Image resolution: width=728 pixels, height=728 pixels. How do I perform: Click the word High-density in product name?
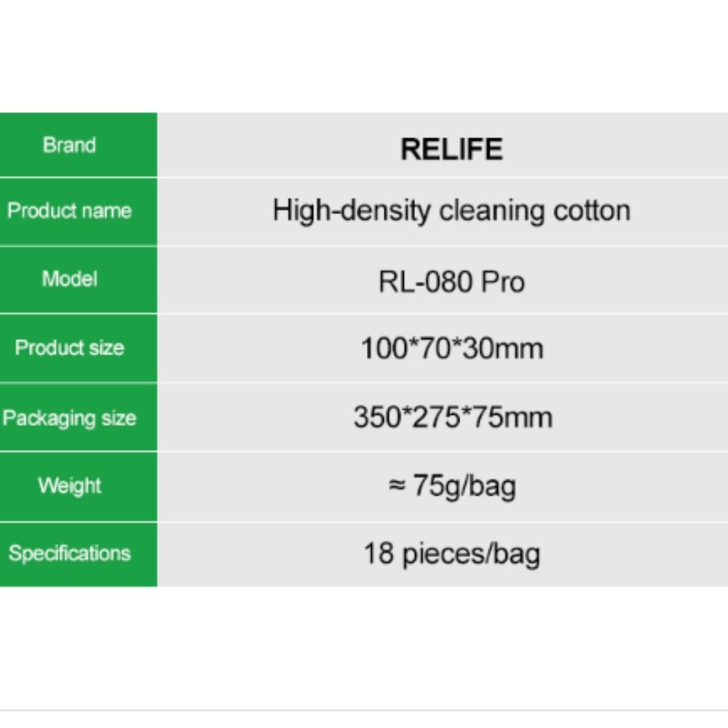click(352, 211)
